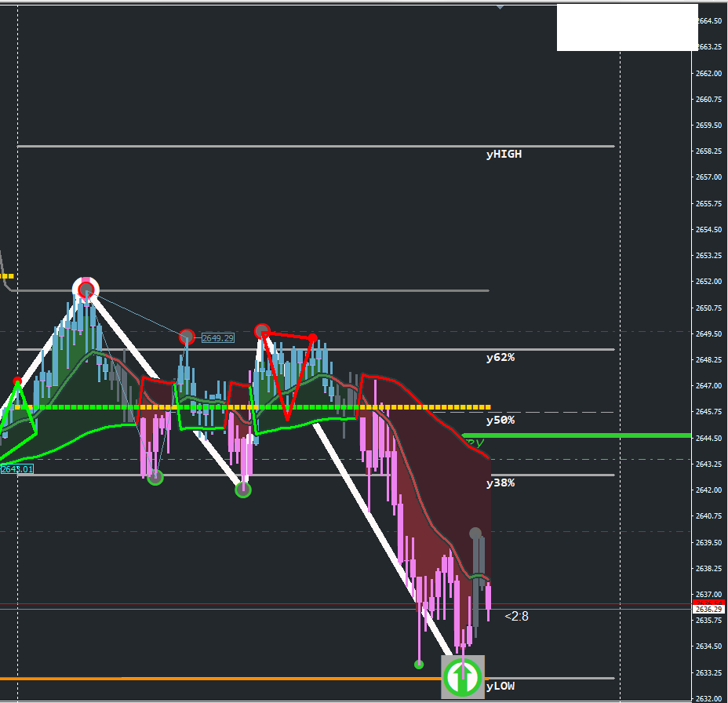Image resolution: width=728 pixels, height=703 pixels.
Task: Click 2658.25 on the price axis
Action: [x=709, y=151]
